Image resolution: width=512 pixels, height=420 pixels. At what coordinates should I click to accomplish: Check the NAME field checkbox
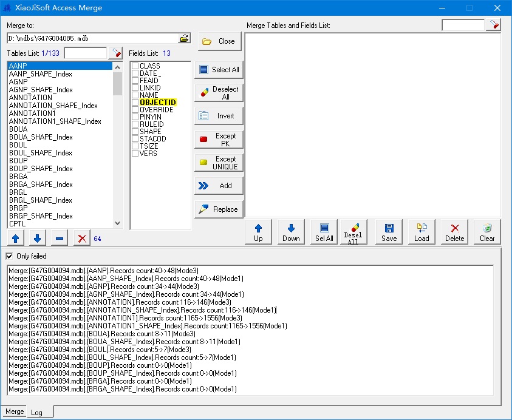pos(135,95)
